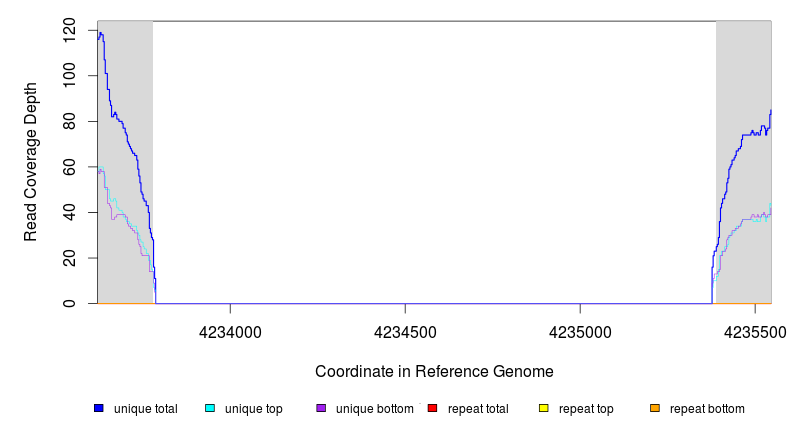This screenshot has width=792, height=432.
Task: Click the 4234500 x-axis tick label
Action: (x=405, y=331)
